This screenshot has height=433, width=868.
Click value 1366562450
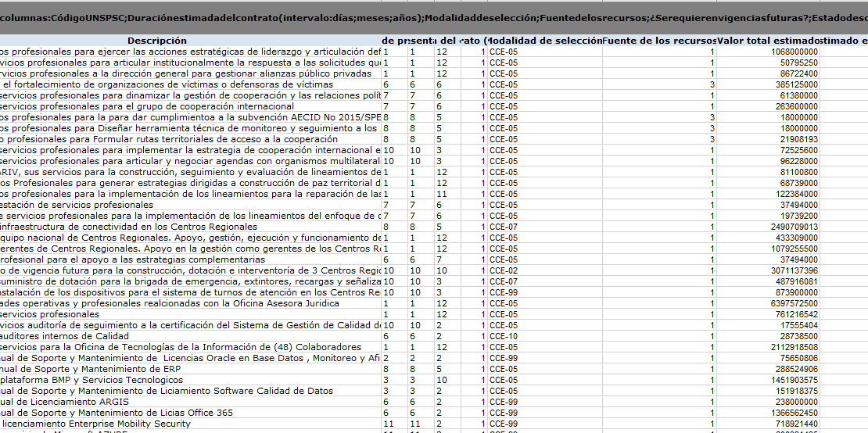coord(769,413)
